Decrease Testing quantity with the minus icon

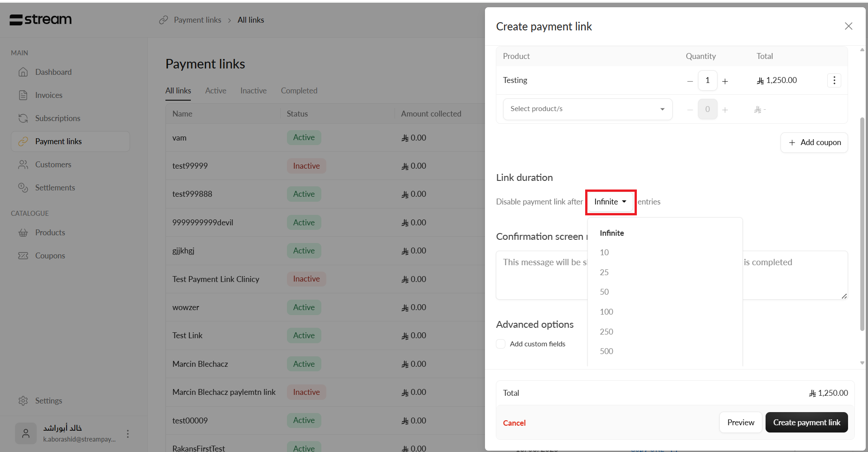(690, 81)
